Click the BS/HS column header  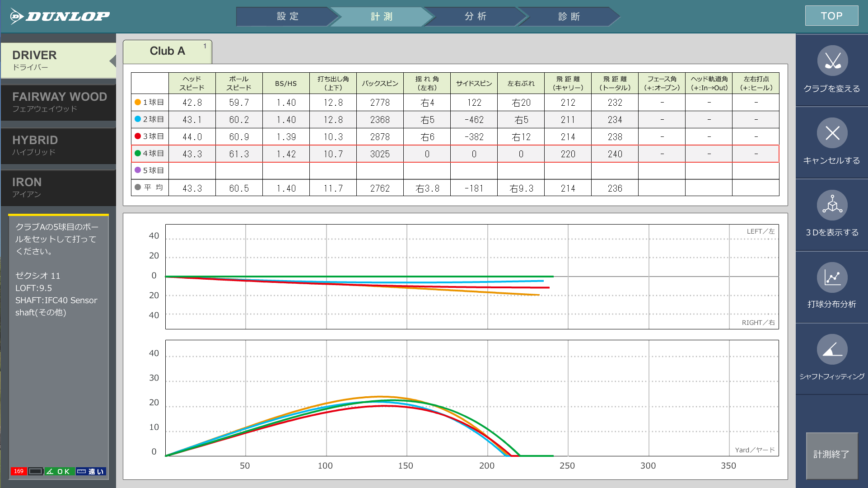pos(286,83)
